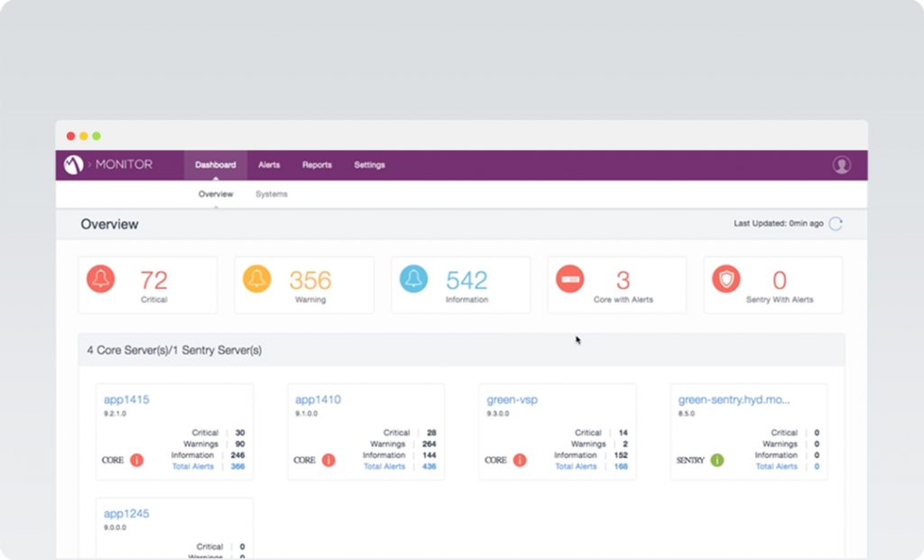The image size is (924, 560).
Task: Minimize the window with the yellow button
Action: (x=84, y=136)
